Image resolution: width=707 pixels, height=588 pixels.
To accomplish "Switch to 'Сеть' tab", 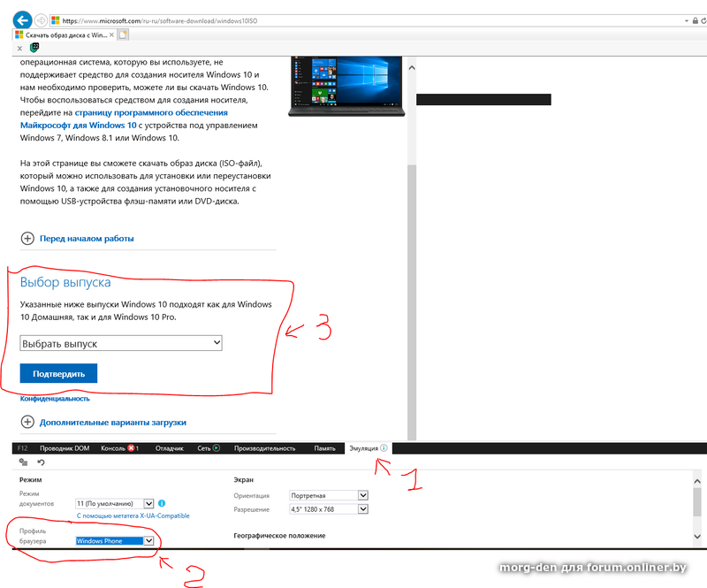I will pos(204,448).
